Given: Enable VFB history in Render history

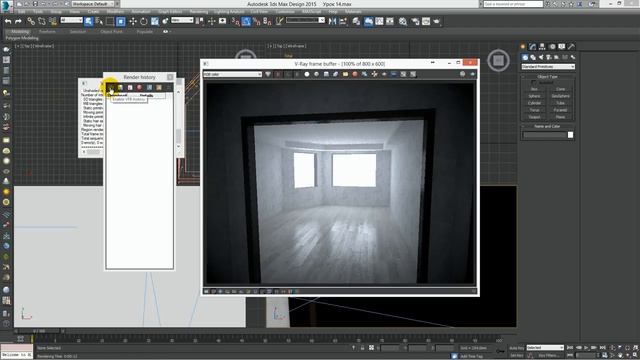Looking at the screenshot, I should (x=111, y=87).
